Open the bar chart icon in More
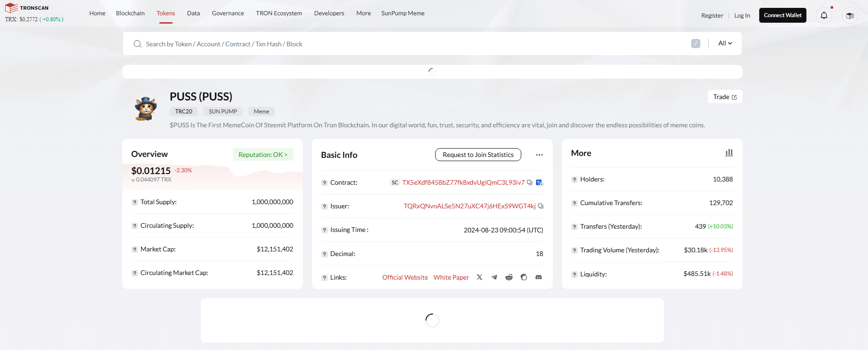Viewport: 868px width, 350px height. 729,152
